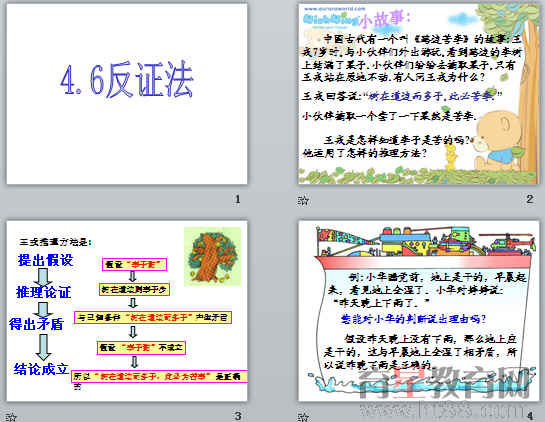Image resolution: width=545 pixels, height=422 pixels.
Task: Click the animation star icon under slide 2
Action: 303,201
